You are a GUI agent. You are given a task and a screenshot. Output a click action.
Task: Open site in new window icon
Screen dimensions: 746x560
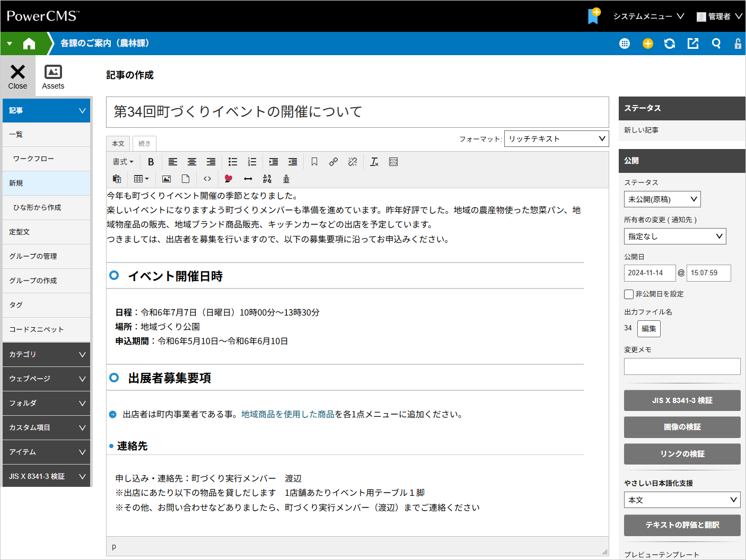click(x=693, y=43)
